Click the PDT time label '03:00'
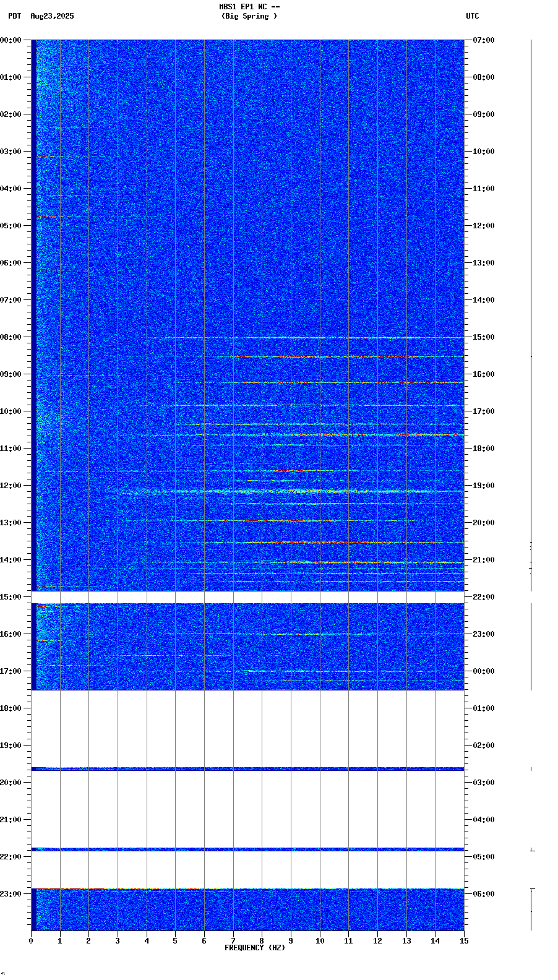The height and width of the screenshot is (980, 558). click(x=11, y=152)
